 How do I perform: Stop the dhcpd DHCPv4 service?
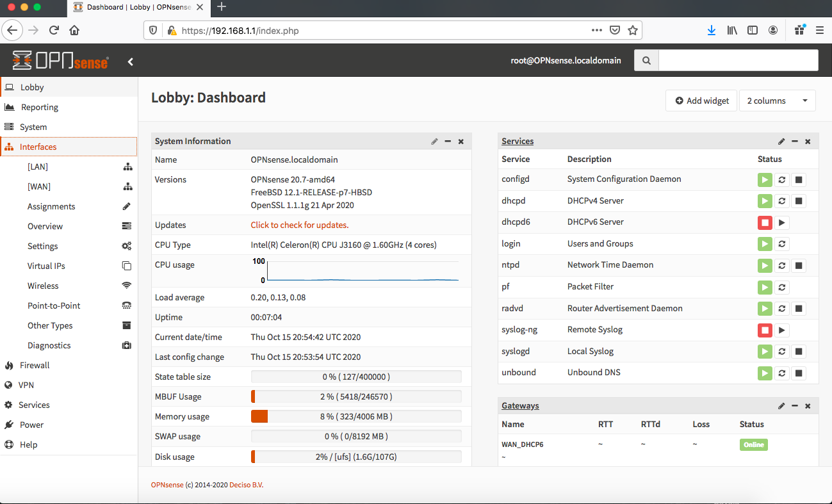coord(799,201)
